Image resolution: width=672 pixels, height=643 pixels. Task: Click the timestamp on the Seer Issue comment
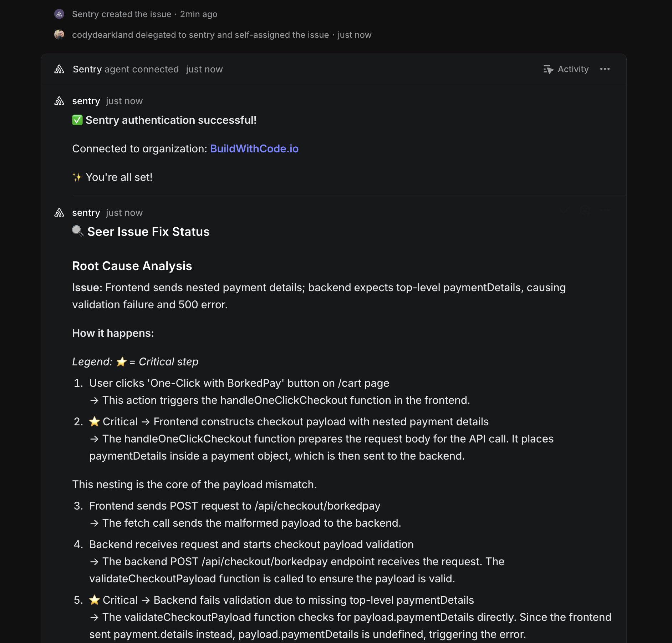(x=124, y=213)
